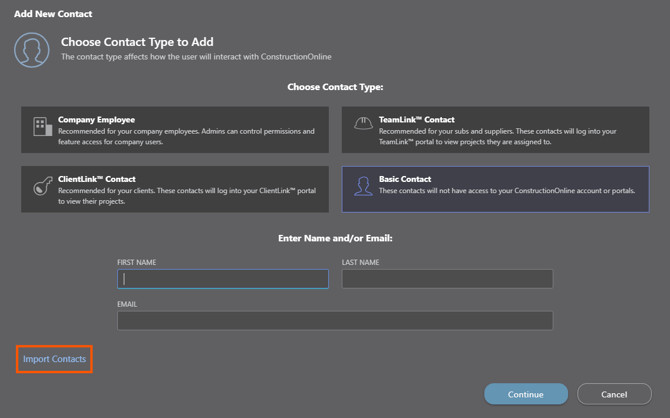Viewport: 670px width, 418px height.
Task: Select the Company Employee contact type card
Action: point(175,130)
